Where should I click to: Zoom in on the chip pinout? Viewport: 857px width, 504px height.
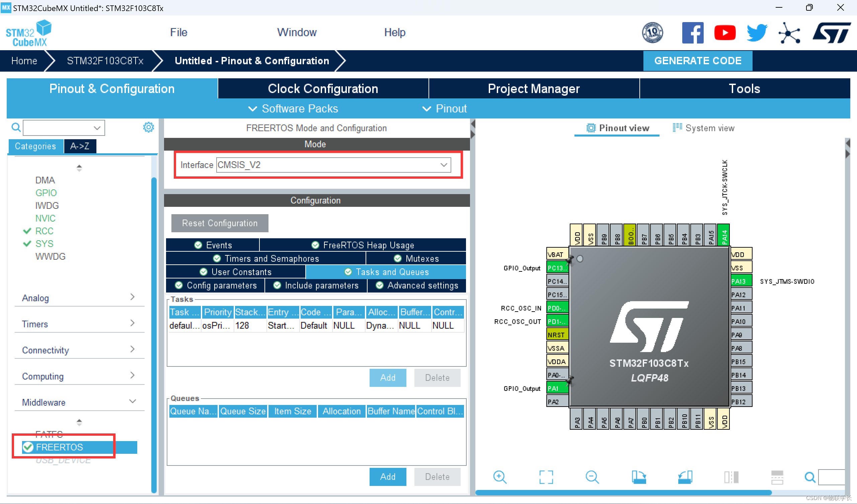tap(499, 477)
